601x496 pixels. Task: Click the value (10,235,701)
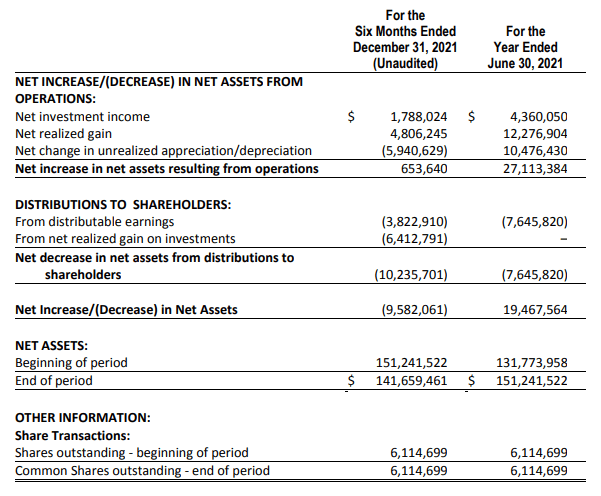coord(411,275)
